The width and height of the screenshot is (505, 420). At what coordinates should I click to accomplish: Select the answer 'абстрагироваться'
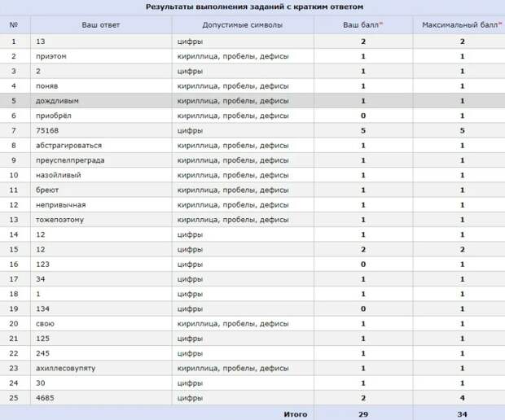[x=68, y=146]
